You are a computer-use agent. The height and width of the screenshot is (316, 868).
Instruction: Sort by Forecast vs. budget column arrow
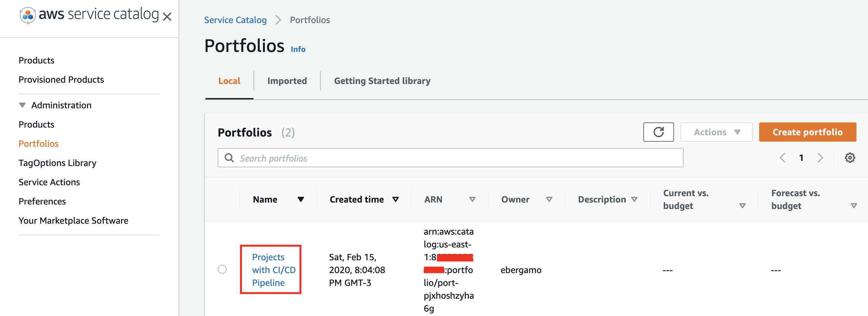[x=854, y=206]
